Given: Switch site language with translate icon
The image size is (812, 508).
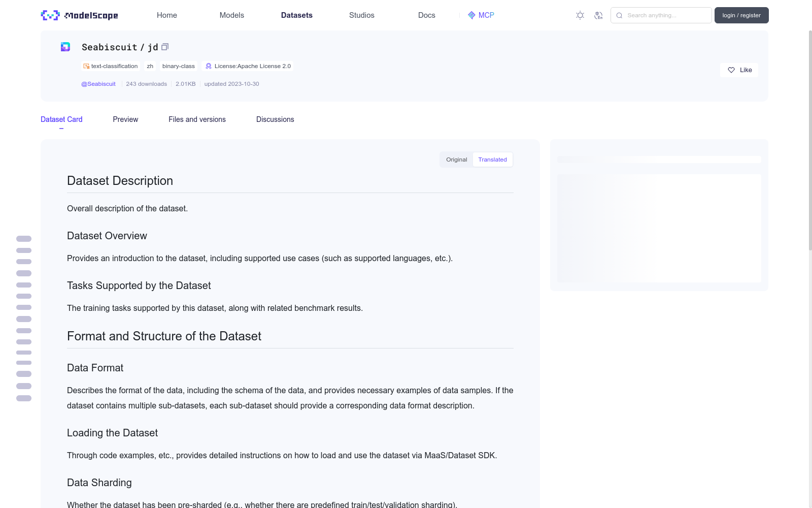Looking at the screenshot, I should pos(598,15).
